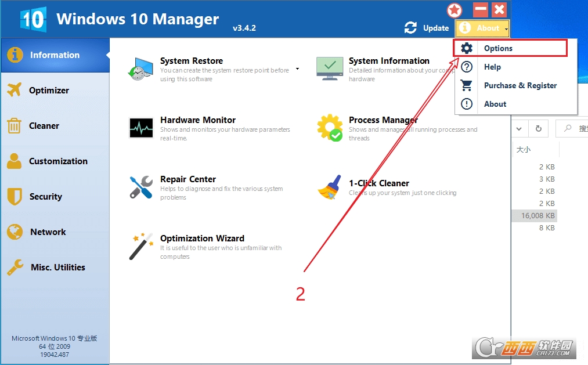The width and height of the screenshot is (588, 365).
Task: Expand the System Restore dropdown arrow
Action: [298, 69]
